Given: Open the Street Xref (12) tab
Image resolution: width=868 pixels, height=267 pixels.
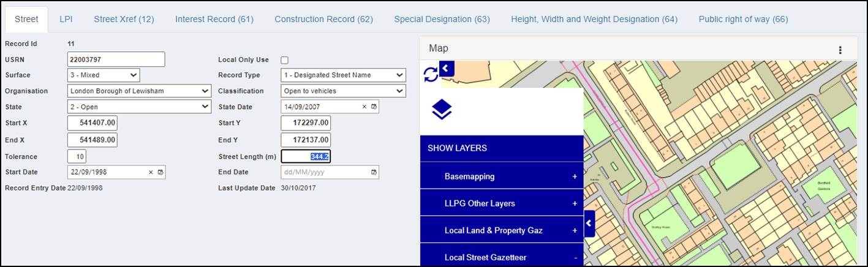Looking at the screenshot, I should [124, 19].
